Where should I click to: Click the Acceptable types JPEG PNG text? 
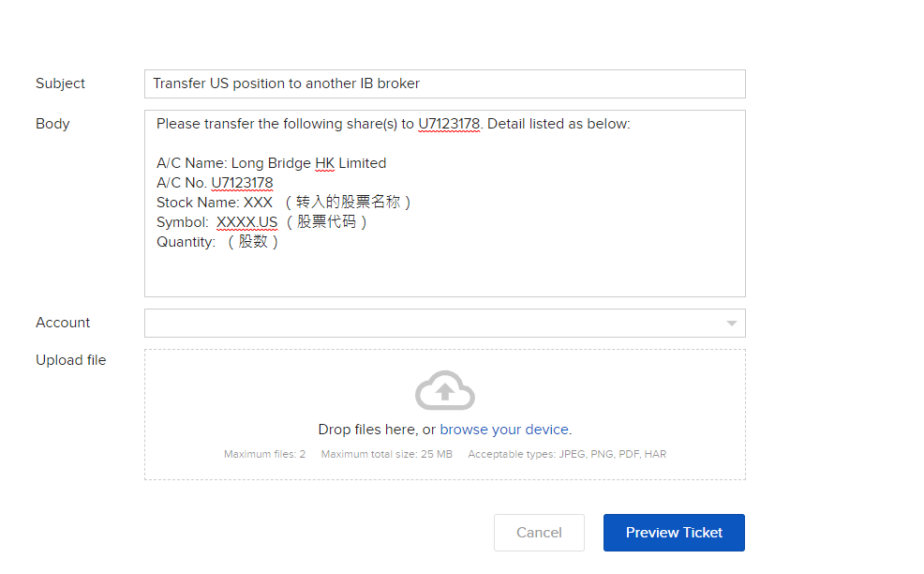[x=567, y=454]
